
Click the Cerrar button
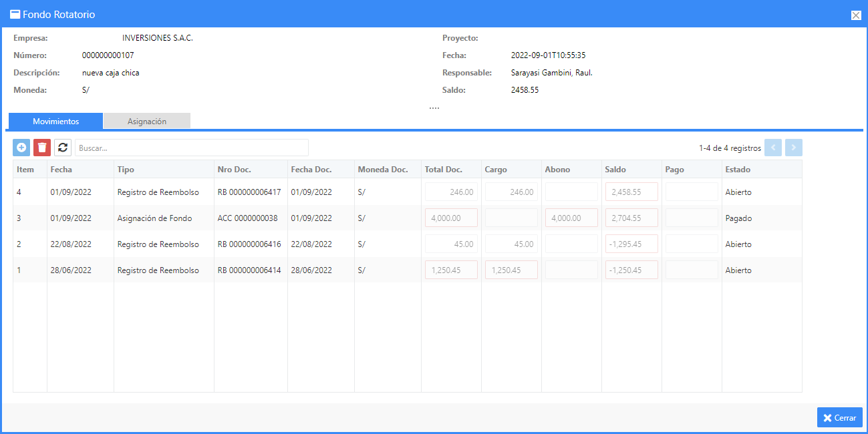click(839, 417)
